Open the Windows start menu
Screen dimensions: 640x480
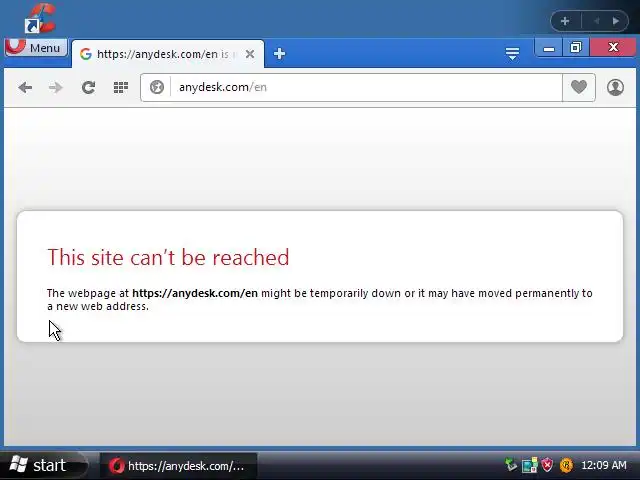tap(44, 465)
